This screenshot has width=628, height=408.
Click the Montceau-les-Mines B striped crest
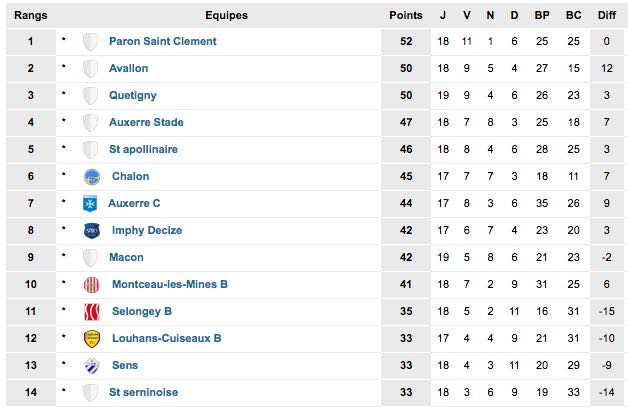(92, 285)
